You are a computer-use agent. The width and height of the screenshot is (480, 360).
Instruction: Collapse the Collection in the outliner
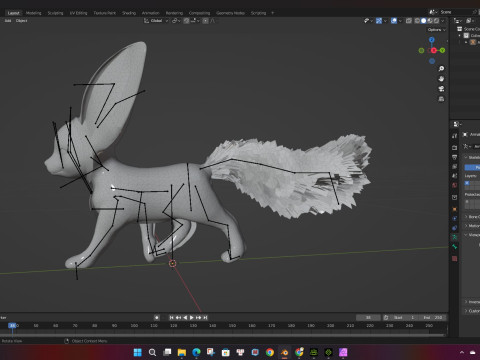460,36
